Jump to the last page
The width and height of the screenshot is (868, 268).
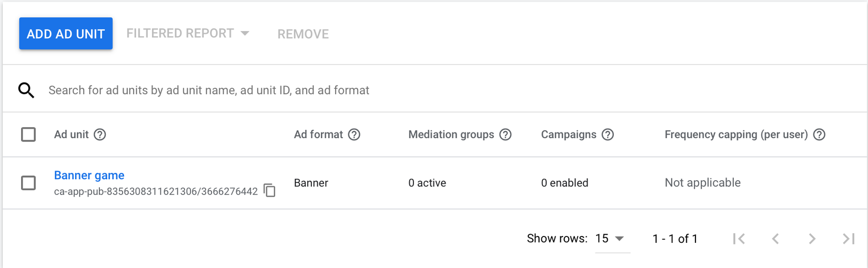[x=848, y=239]
